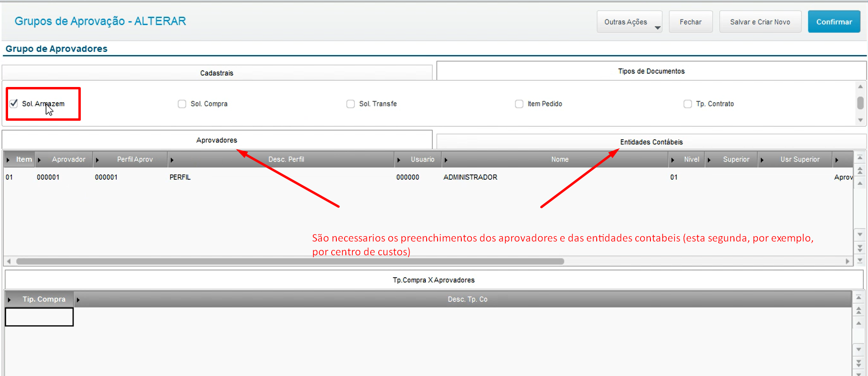Click the Nome column header
Image resolution: width=868 pixels, height=376 pixels.
pos(555,159)
